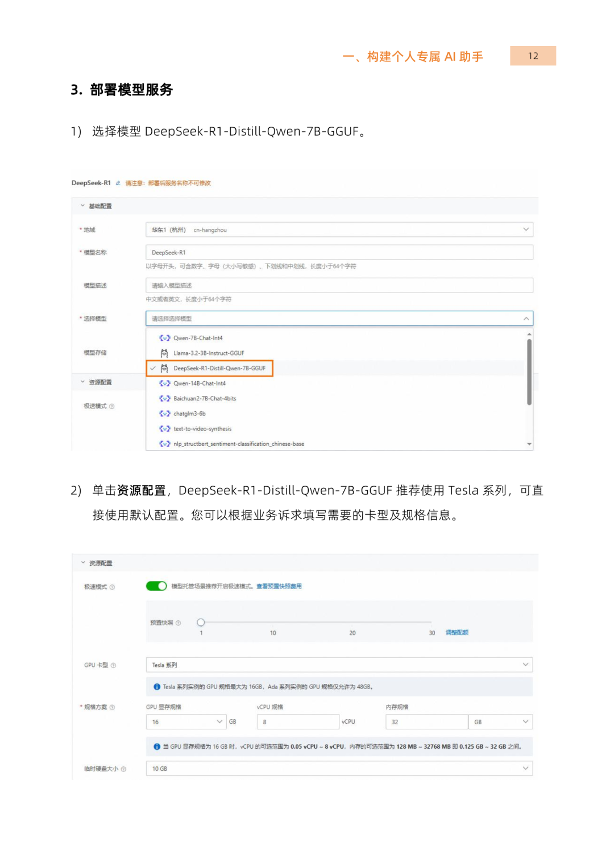Click the model list scrollbar thumb
This screenshot has height=868, width=614.
click(529, 372)
